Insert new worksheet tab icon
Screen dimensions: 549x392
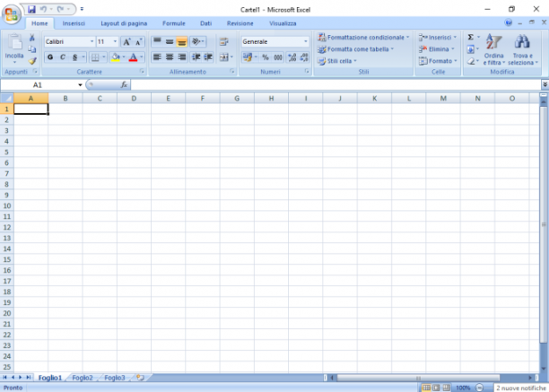[141, 378]
